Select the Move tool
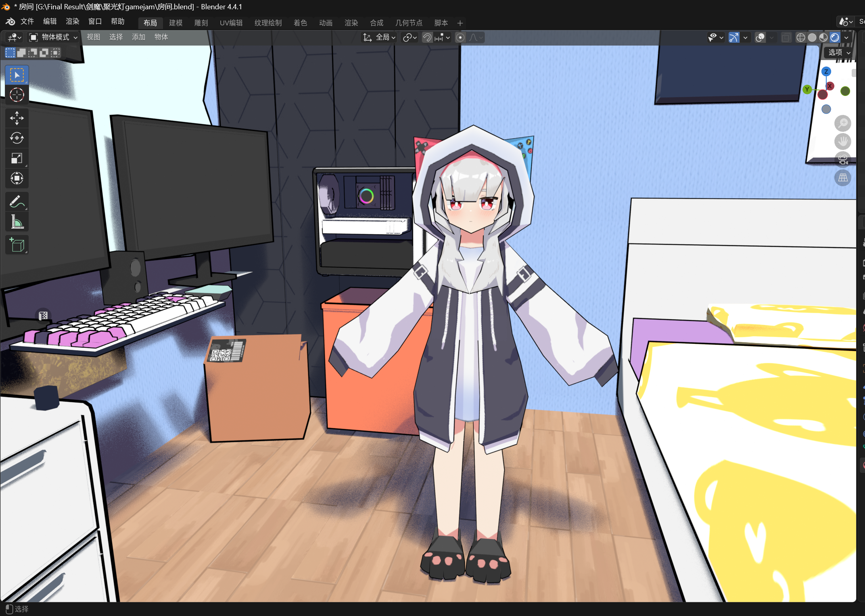The height and width of the screenshot is (616, 865). coord(17,118)
